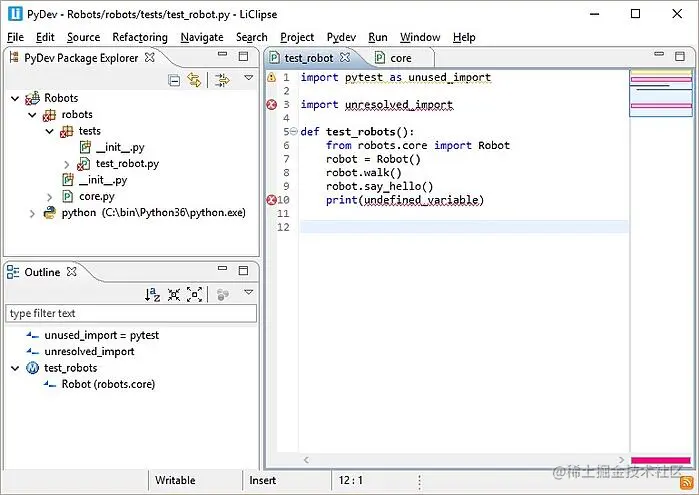This screenshot has width=699, height=495.
Task: Select the robots package icon
Action: (x=49, y=115)
